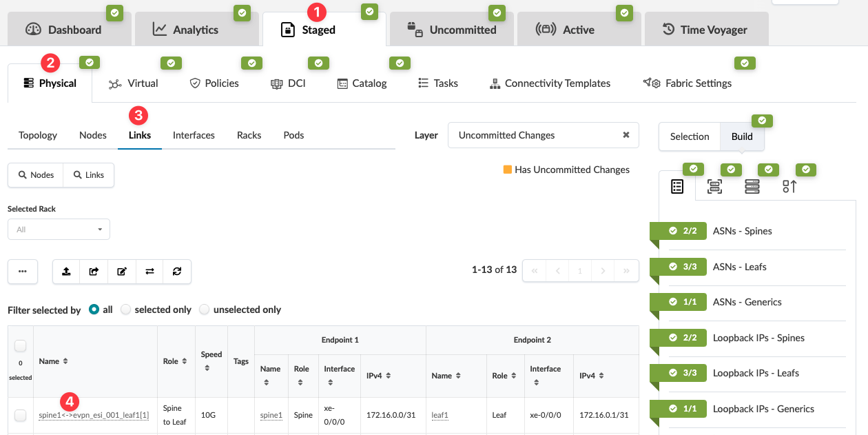Click the pencil edit icon in links toolbar
This screenshot has width=868, height=435.
pos(122,272)
